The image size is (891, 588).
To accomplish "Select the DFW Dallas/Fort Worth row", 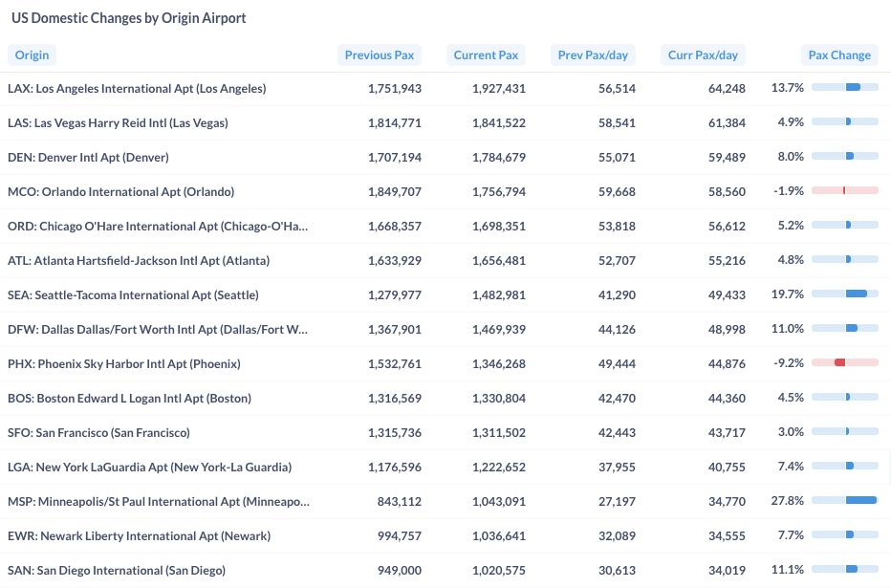I will [445, 330].
